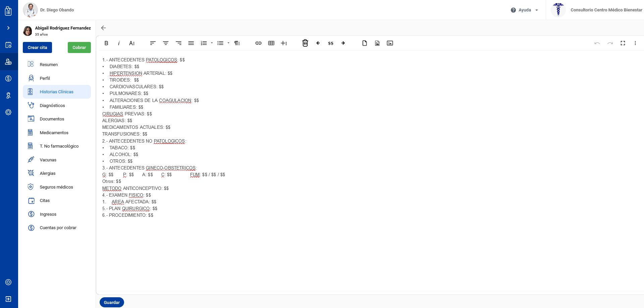Click the undo icon
The height and width of the screenshot is (308, 644).
(x=597, y=43)
